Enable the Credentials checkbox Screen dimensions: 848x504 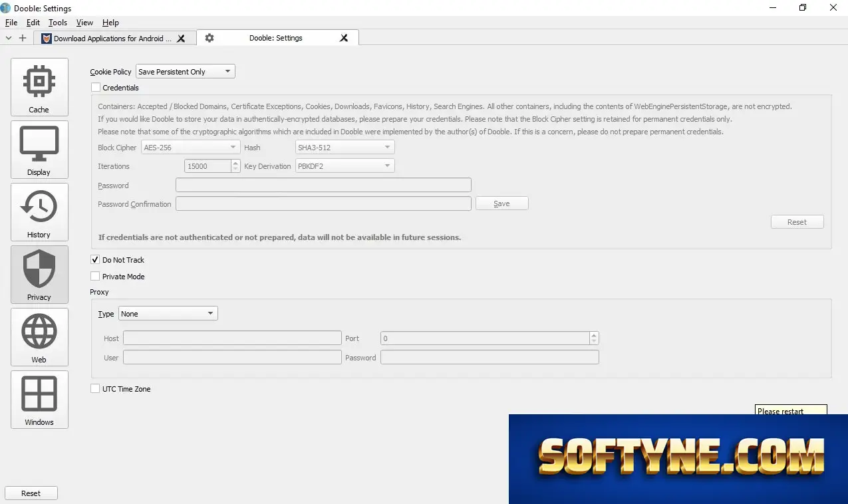tap(95, 88)
